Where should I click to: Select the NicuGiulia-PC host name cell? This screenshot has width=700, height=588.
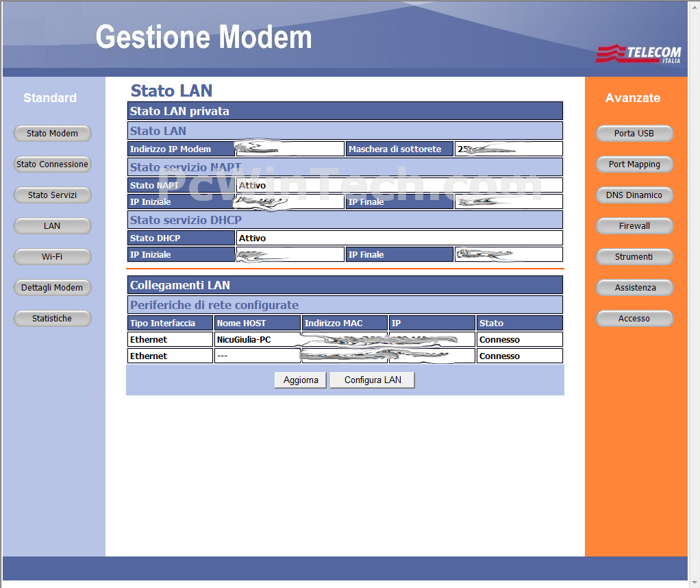coord(258,340)
